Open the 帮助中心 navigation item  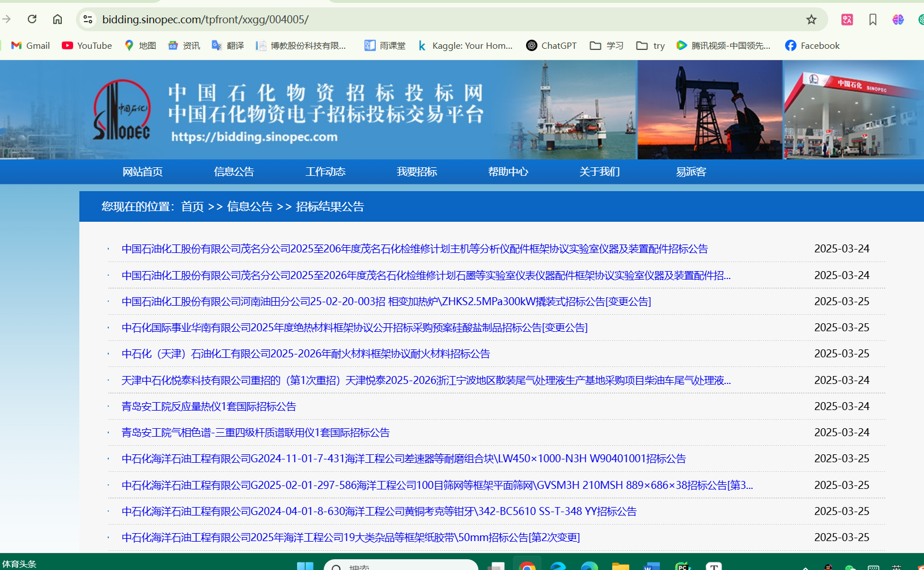tap(508, 172)
